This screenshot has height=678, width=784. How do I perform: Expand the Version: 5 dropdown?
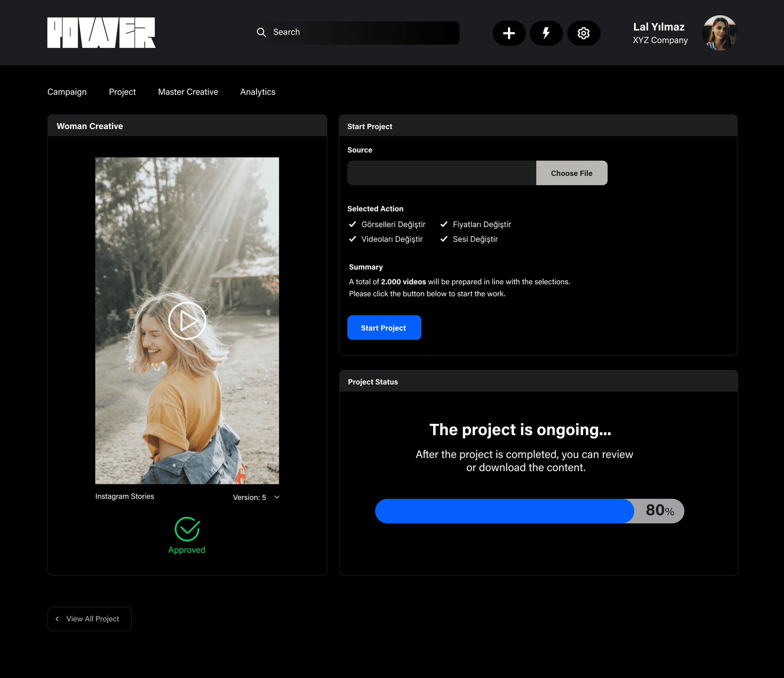pyautogui.click(x=277, y=497)
